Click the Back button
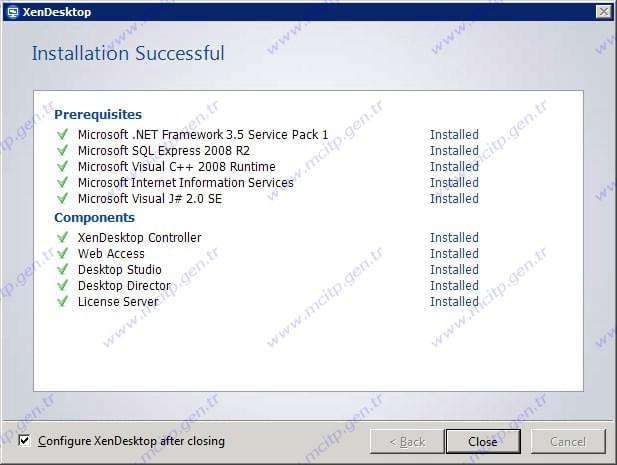The width and height of the screenshot is (617, 465). click(407, 441)
